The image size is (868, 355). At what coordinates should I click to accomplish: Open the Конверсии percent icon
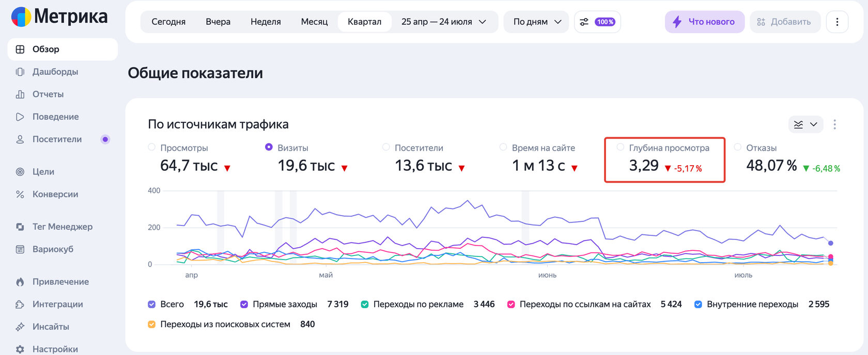click(20, 195)
